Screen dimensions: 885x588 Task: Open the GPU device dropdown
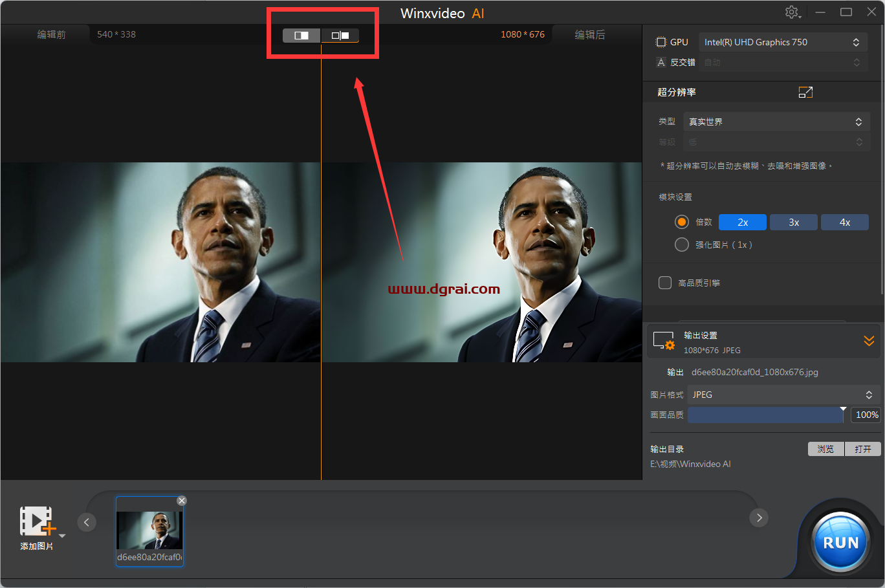point(783,42)
